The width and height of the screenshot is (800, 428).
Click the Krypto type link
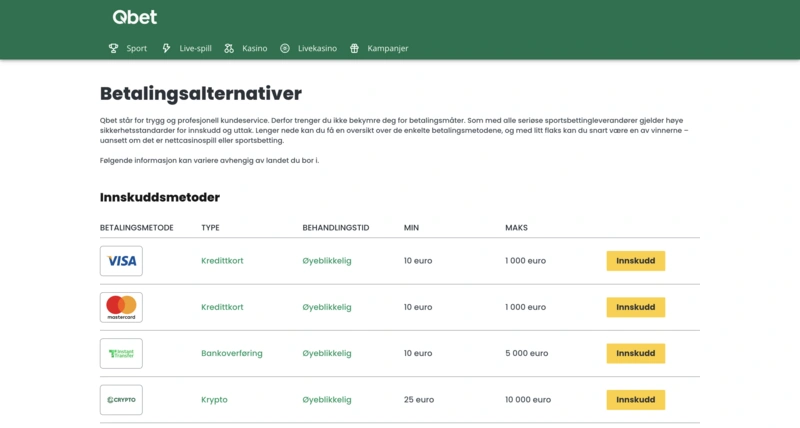(214, 399)
